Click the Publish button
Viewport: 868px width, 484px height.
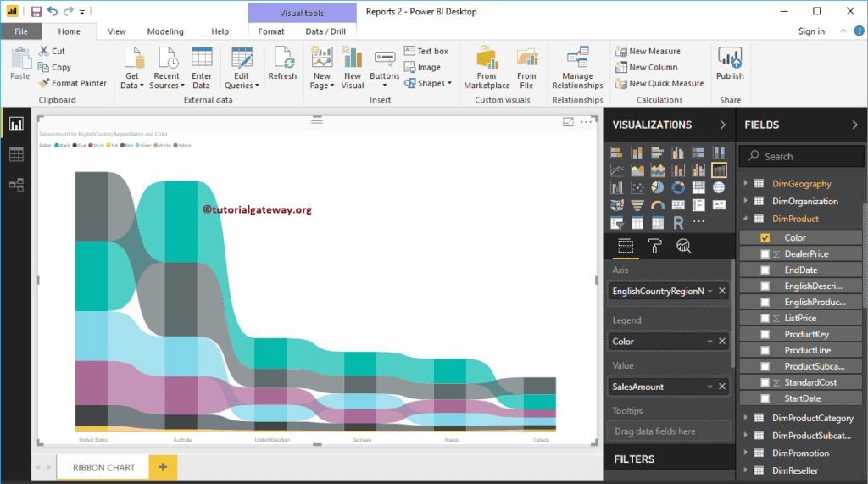[x=730, y=64]
